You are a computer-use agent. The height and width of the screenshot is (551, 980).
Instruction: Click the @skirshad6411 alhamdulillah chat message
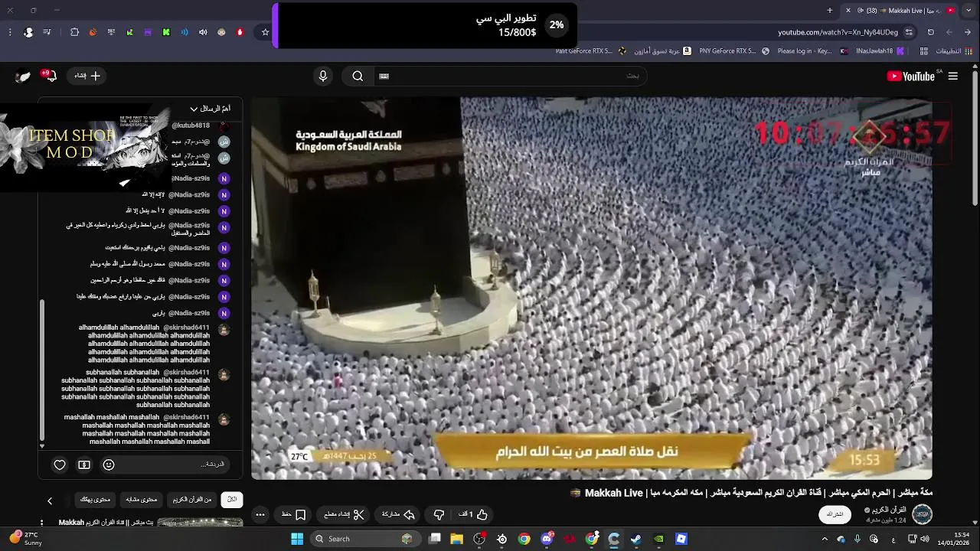(x=144, y=344)
